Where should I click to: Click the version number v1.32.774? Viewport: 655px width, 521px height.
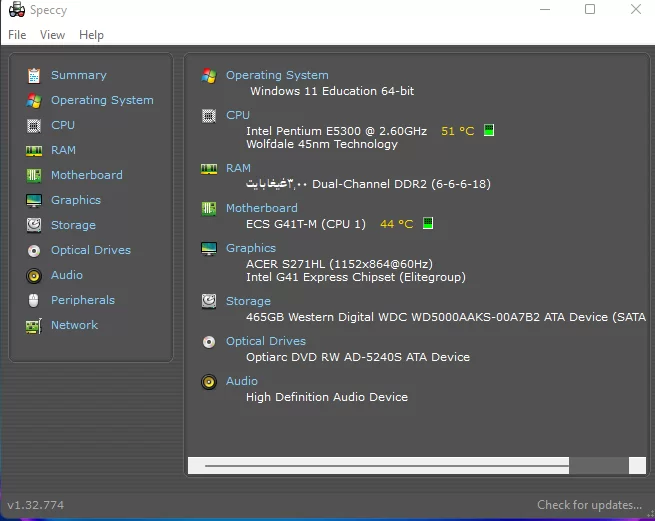click(x=36, y=505)
